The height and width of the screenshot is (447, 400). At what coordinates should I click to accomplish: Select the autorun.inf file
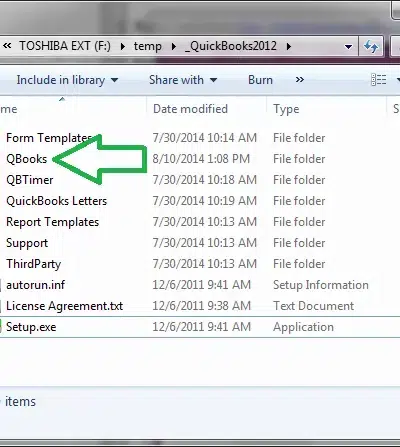click(x=35, y=285)
